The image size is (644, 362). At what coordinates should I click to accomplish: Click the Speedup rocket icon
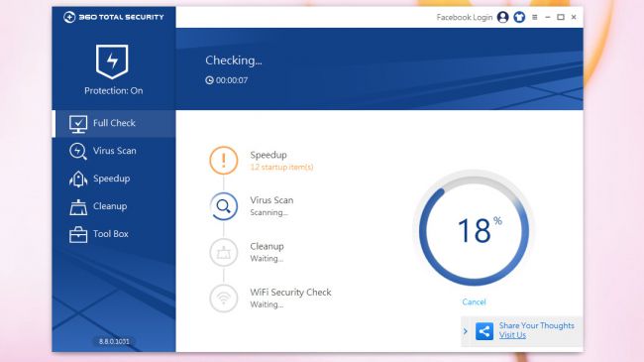pyautogui.click(x=78, y=179)
